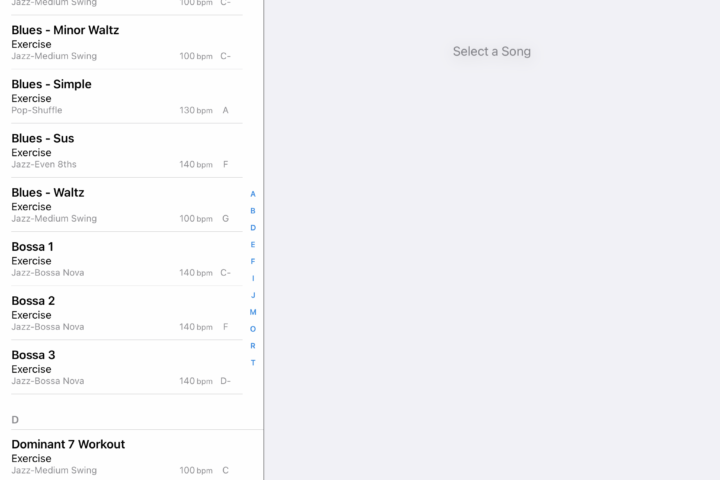Image resolution: width=720 pixels, height=480 pixels.
Task: Tap index letter I
Action: [x=253, y=278]
